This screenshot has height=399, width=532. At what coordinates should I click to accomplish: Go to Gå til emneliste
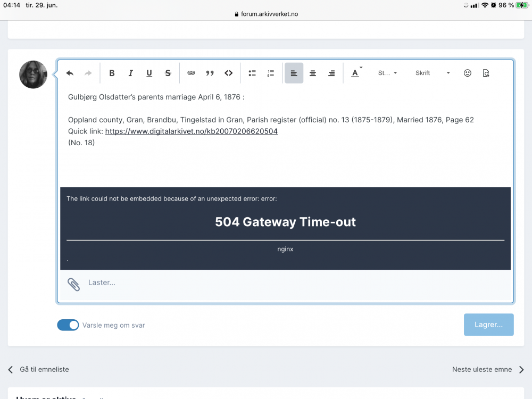click(x=44, y=370)
